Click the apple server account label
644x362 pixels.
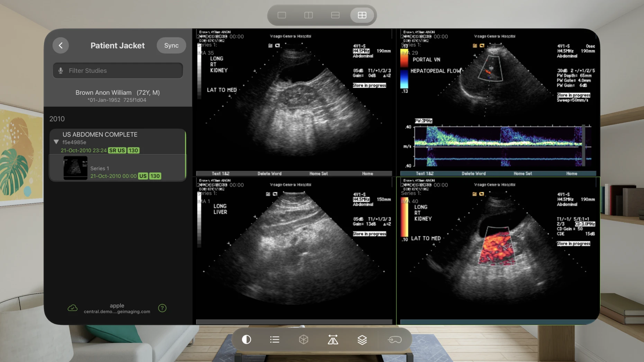(x=117, y=306)
